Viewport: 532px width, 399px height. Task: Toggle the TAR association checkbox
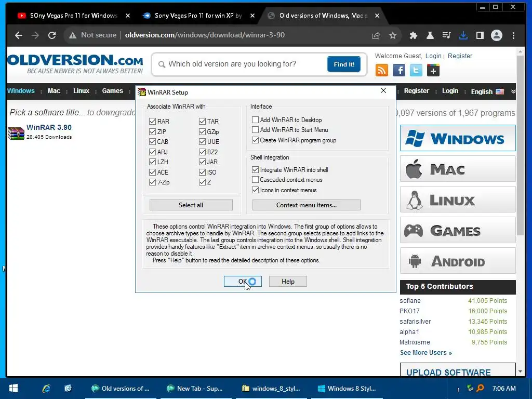(202, 121)
